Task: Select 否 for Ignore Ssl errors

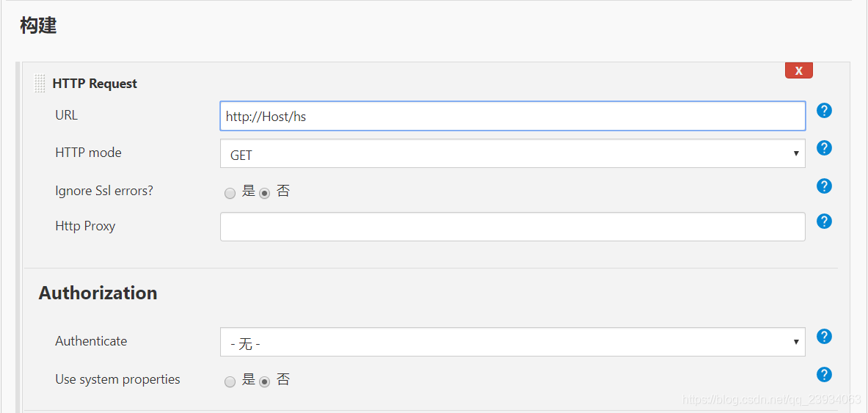Action: tap(265, 193)
